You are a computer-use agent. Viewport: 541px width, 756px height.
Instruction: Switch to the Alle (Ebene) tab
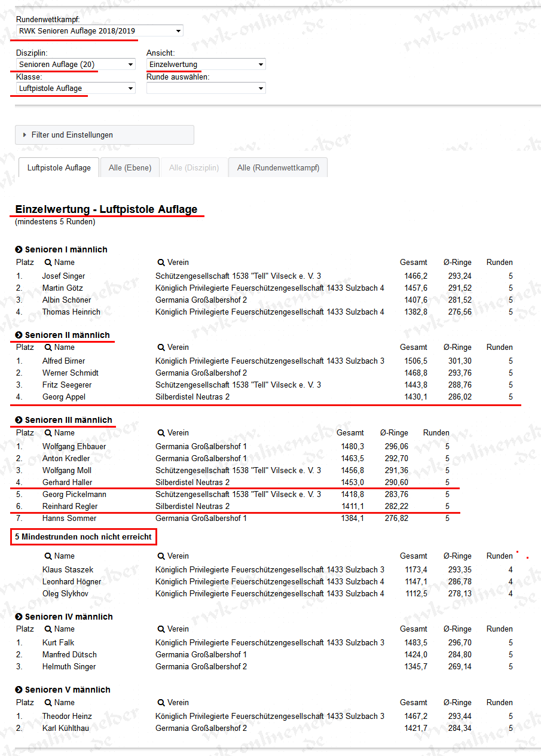click(130, 168)
